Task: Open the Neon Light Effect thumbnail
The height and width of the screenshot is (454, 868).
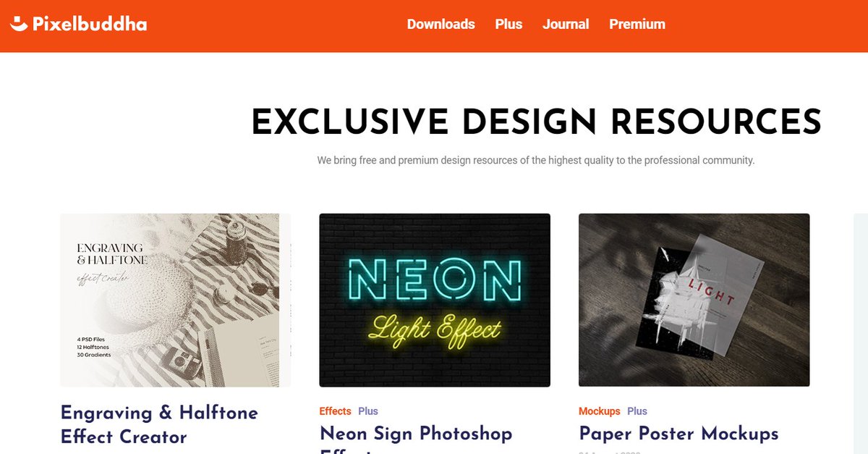Action: point(435,300)
